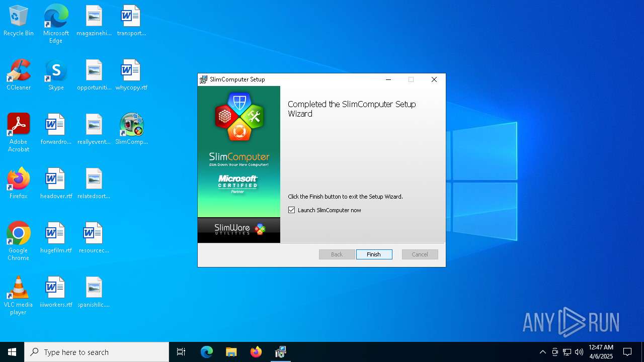Close the SlimComputer Setup window
This screenshot has width=644, height=362.
[434, 79]
